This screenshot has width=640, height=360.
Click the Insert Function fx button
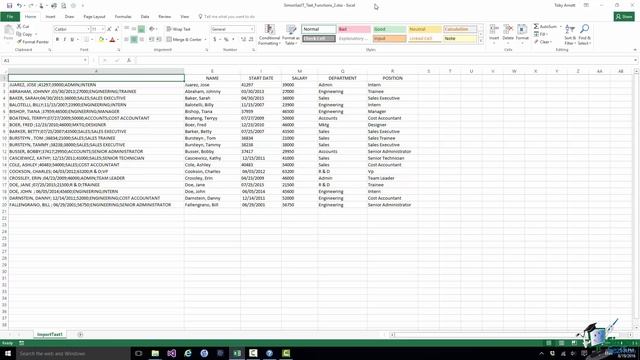point(129,60)
